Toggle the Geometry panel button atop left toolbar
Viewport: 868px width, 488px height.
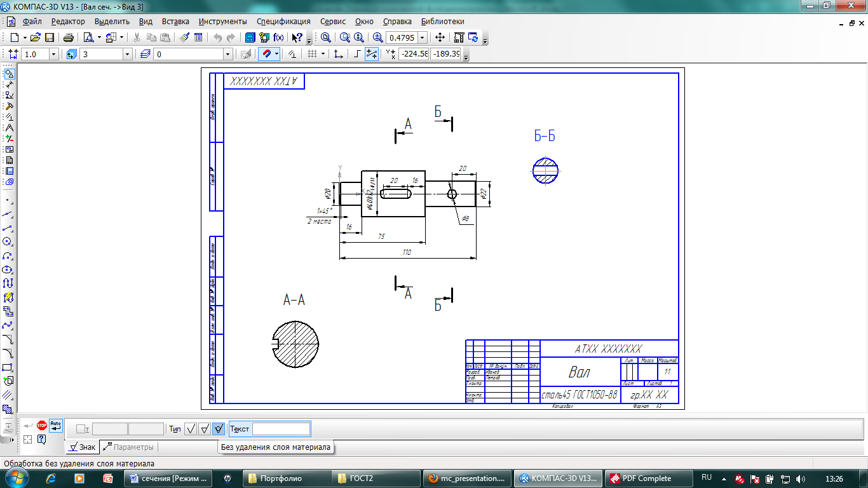coord(8,74)
